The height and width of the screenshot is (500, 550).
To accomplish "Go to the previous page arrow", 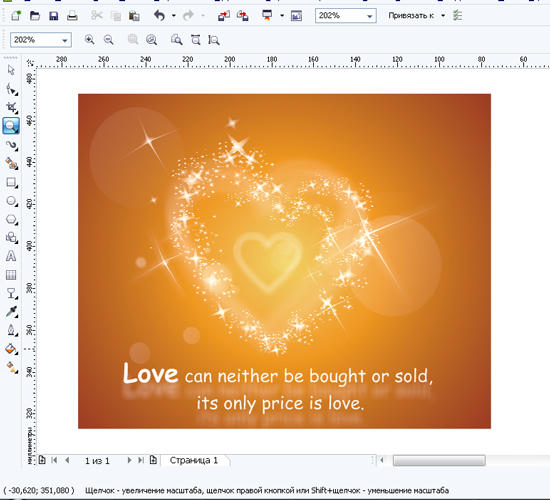I will tap(67, 460).
